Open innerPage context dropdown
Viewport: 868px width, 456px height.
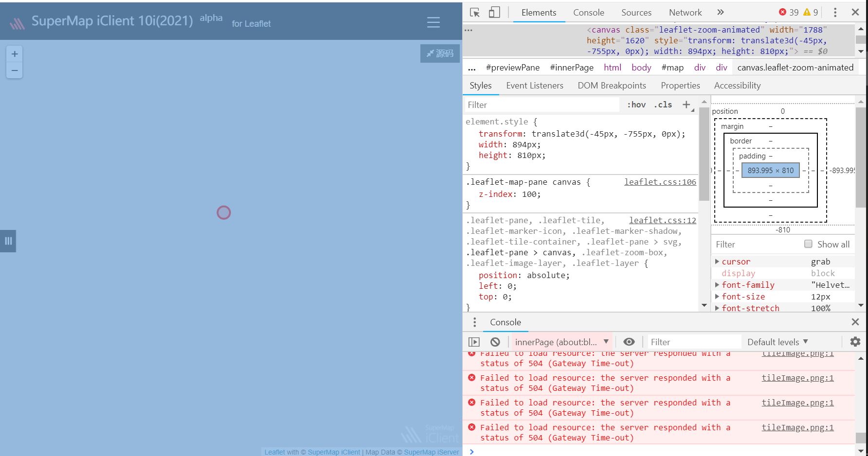[561, 342]
